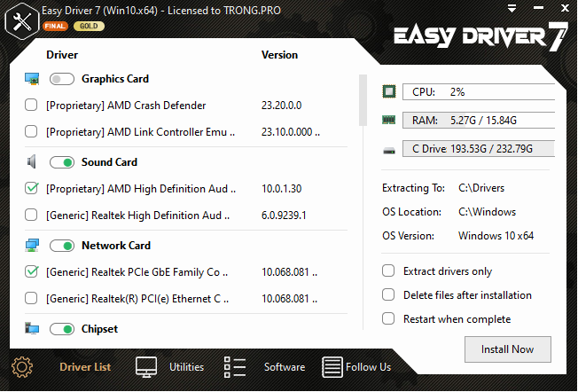Click the C Drive usage bar
Screen dimensions: 578x392
[479, 149]
